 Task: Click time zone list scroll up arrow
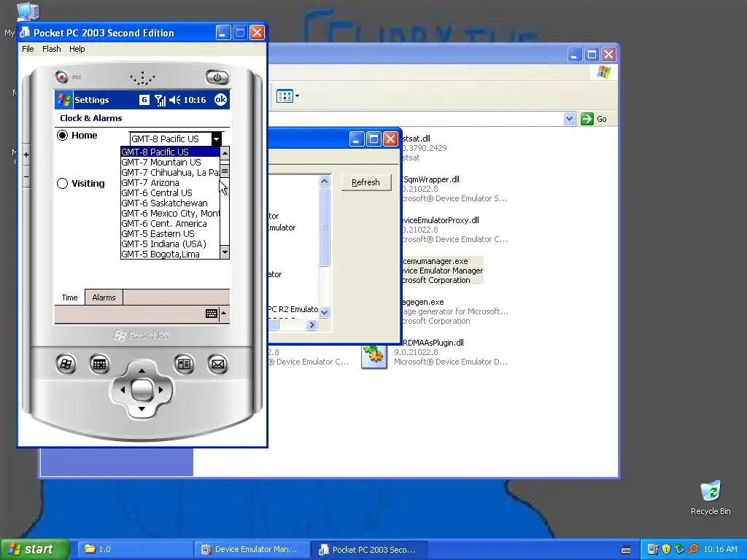pyautogui.click(x=225, y=153)
